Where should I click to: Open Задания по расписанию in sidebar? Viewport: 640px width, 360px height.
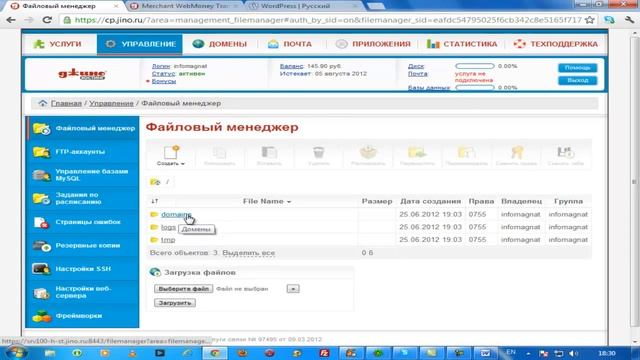83,198
